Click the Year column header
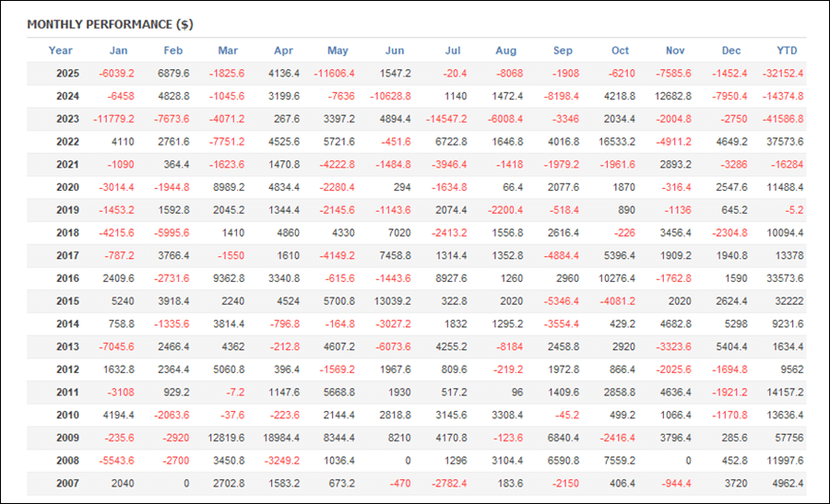The height and width of the screenshot is (504, 830). pyautogui.click(x=61, y=51)
